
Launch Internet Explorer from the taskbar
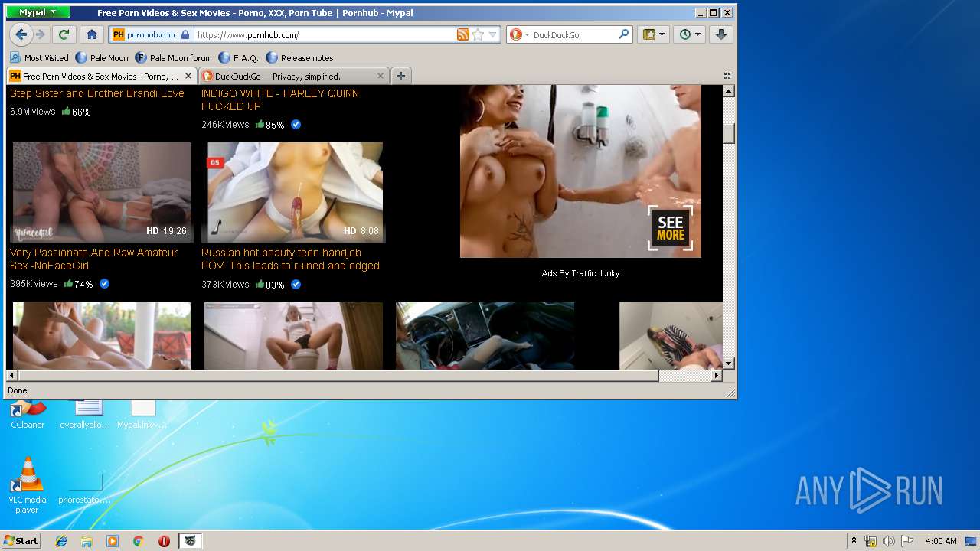click(61, 541)
